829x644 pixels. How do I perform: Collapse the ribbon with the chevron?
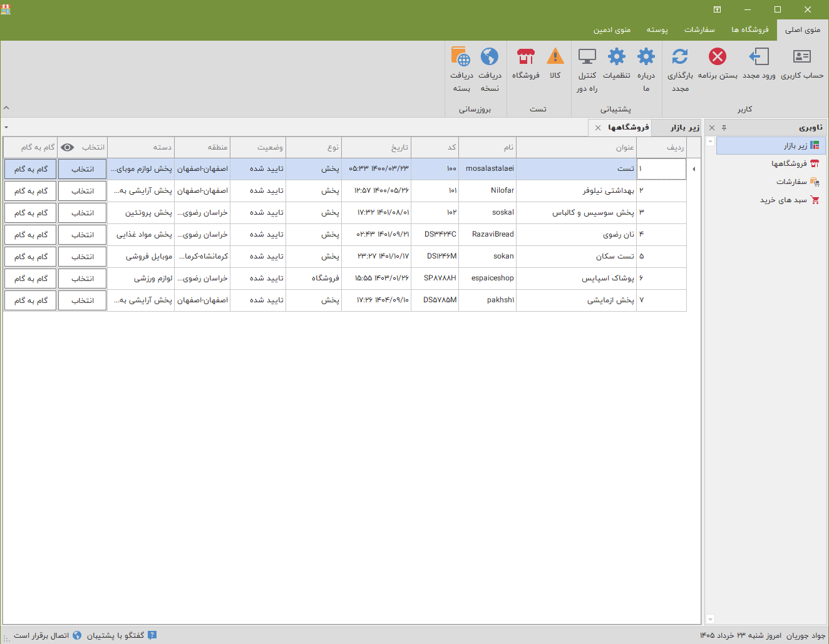pos(6,108)
